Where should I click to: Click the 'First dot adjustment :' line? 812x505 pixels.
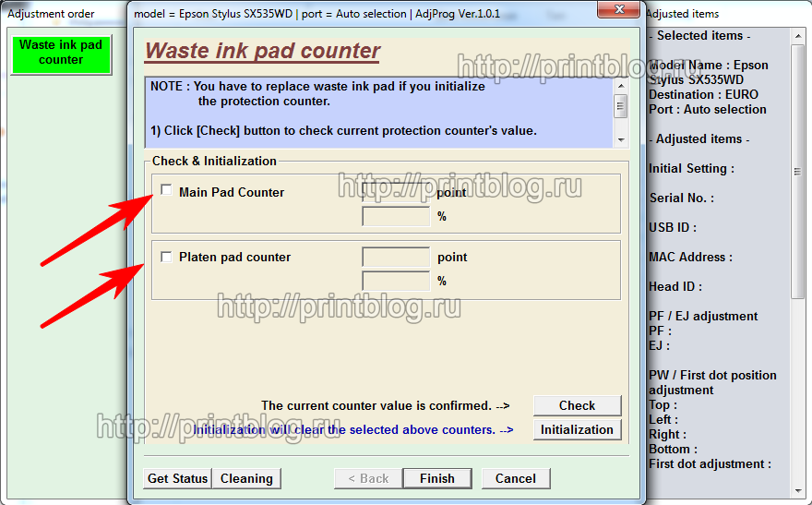coord(710,463)
